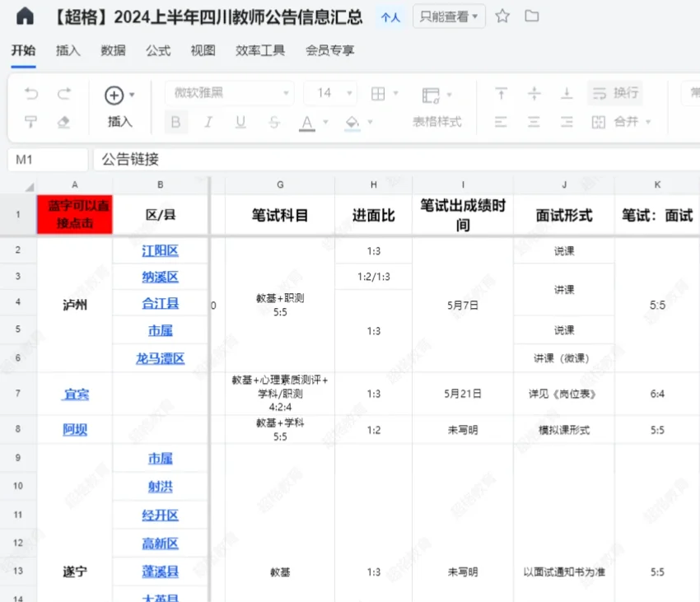Star this spreadsheet as favorite

click(503, 15)
